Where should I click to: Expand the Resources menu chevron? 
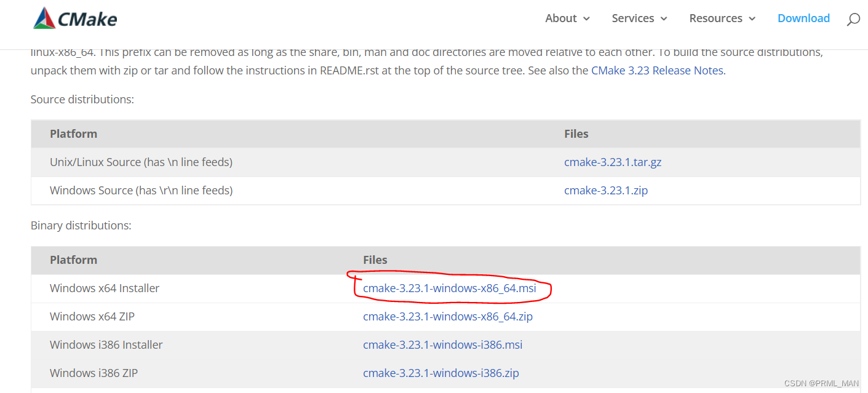(752, 19)
